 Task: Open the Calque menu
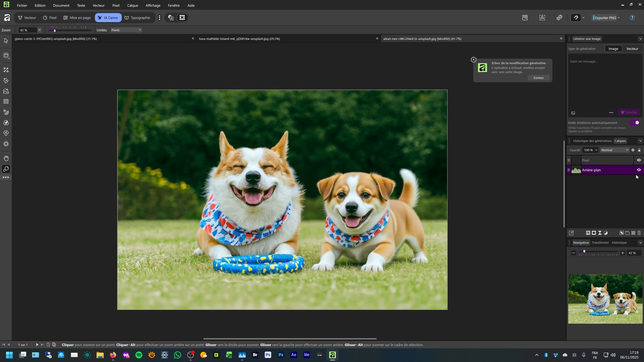coord(132,5)
